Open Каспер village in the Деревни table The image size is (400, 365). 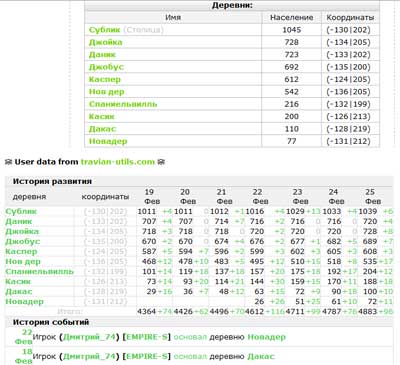tap(105, 79)
